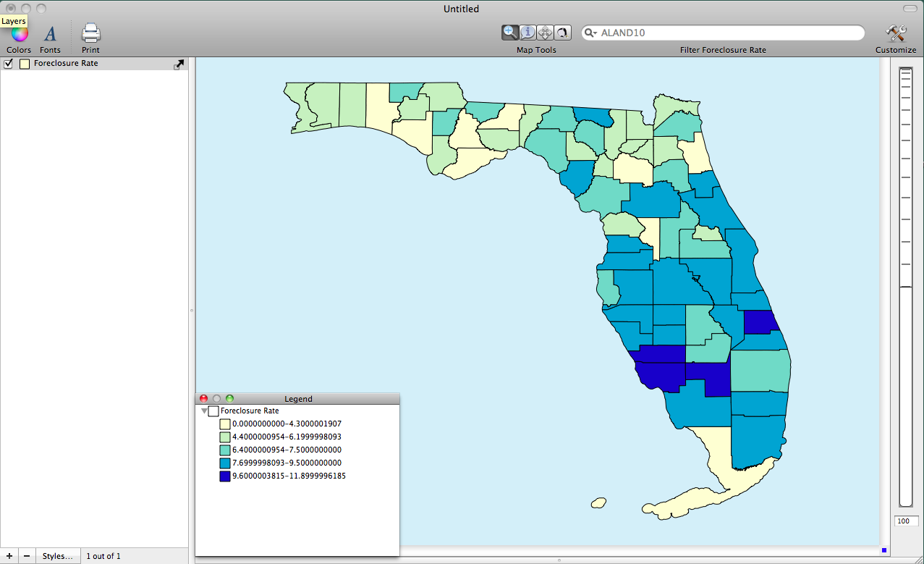Open the Fonts panel

50,34
